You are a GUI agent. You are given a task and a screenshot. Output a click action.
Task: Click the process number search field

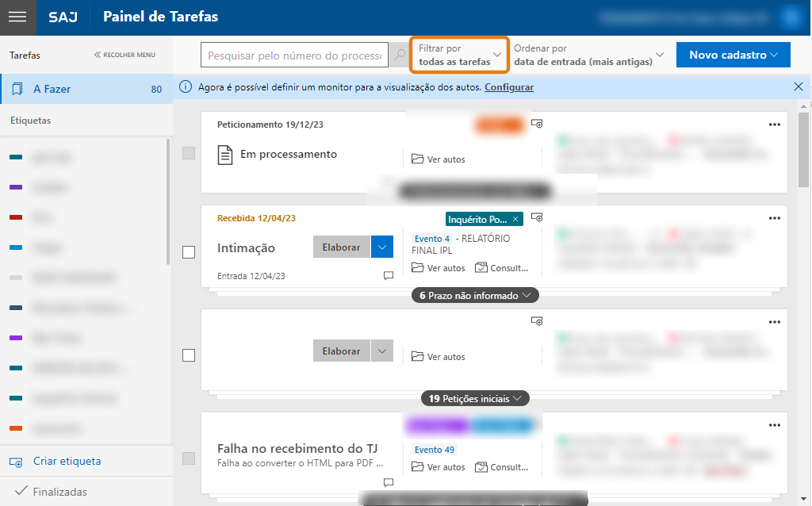click(294, 56)
